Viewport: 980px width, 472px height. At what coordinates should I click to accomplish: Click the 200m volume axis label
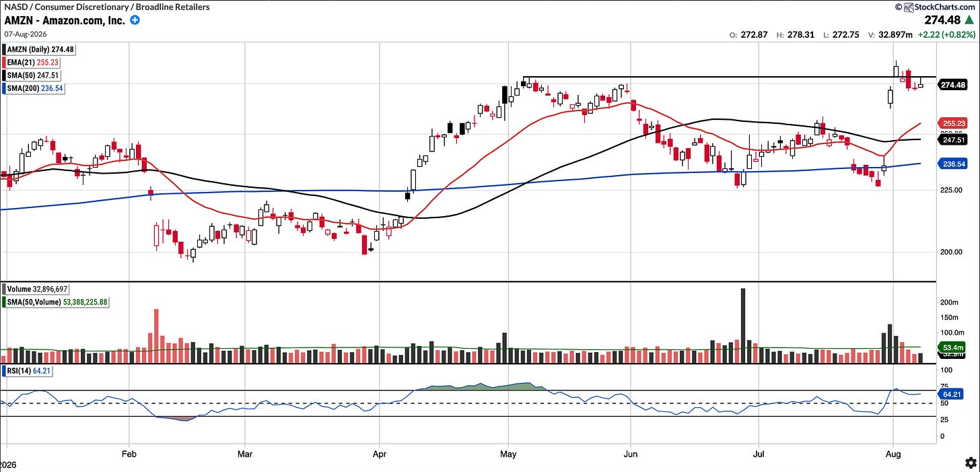click(x=948, y=302)
